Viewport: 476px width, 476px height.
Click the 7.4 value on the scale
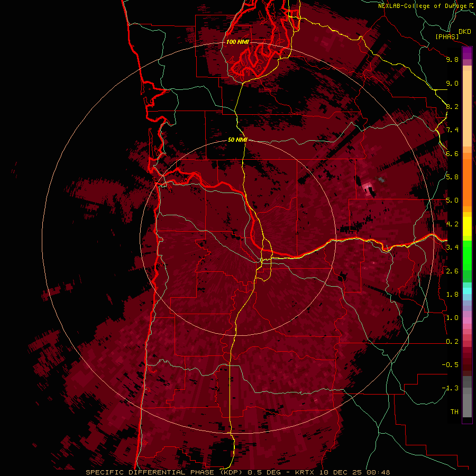452,130
